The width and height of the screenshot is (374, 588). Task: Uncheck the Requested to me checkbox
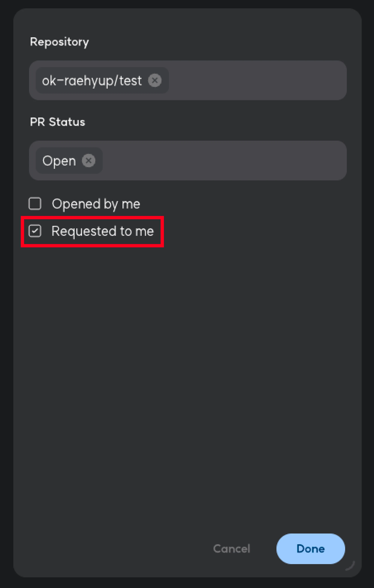[35, 231]
